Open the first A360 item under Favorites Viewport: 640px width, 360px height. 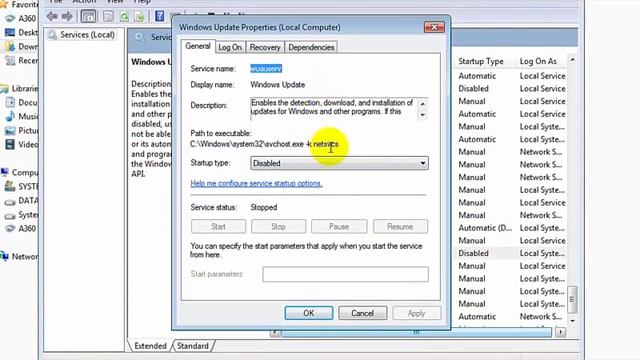pos(22,19)
